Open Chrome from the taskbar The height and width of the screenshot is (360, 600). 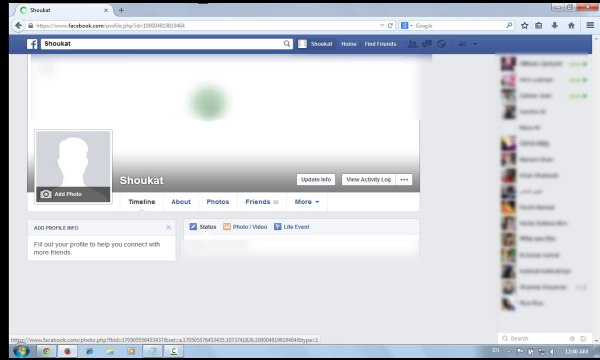click(46, 351)
